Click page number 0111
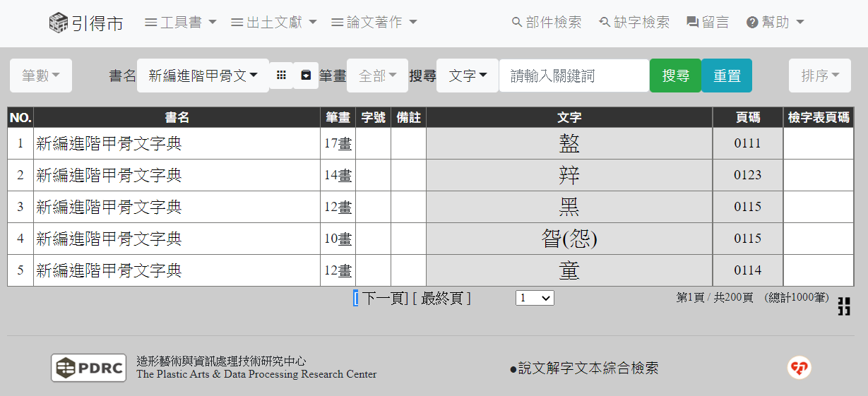 tap(747, 143)
